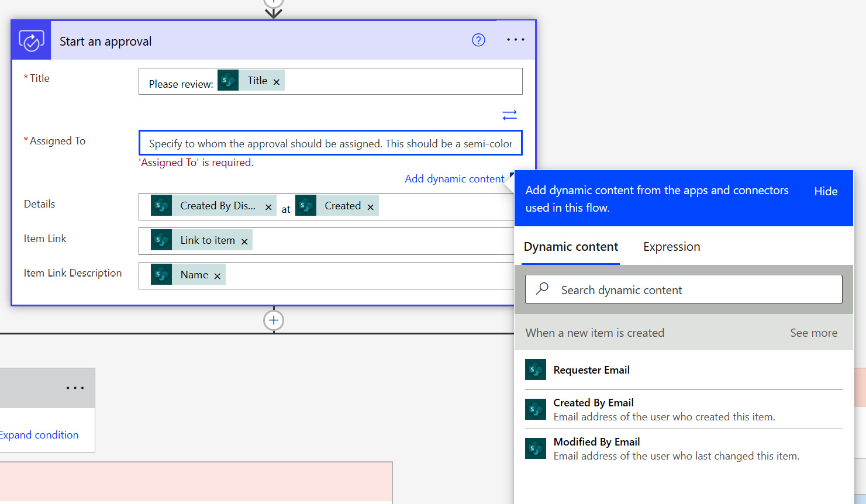The width and height of the screenshot is (866, 504).
Task: Insert Created By Email dynamic content
Action: point(684,409)
